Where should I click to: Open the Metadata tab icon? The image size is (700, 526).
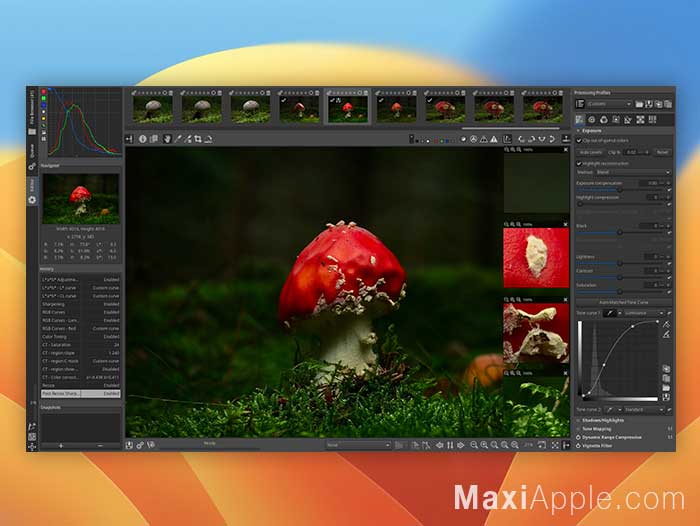(652, 120)
